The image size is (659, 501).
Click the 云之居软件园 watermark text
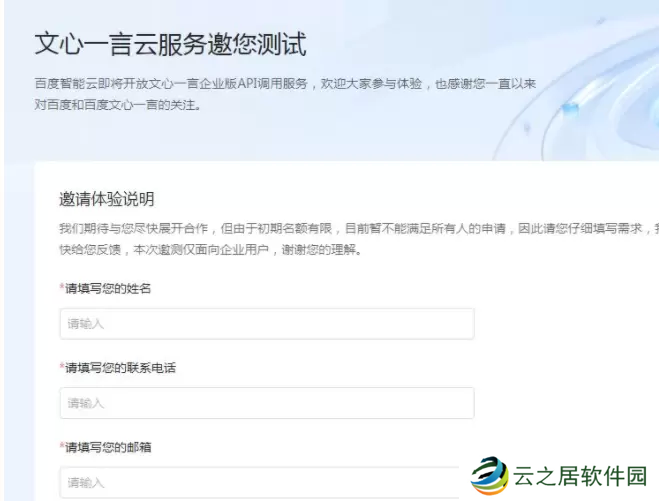click(x=580, y=475)
